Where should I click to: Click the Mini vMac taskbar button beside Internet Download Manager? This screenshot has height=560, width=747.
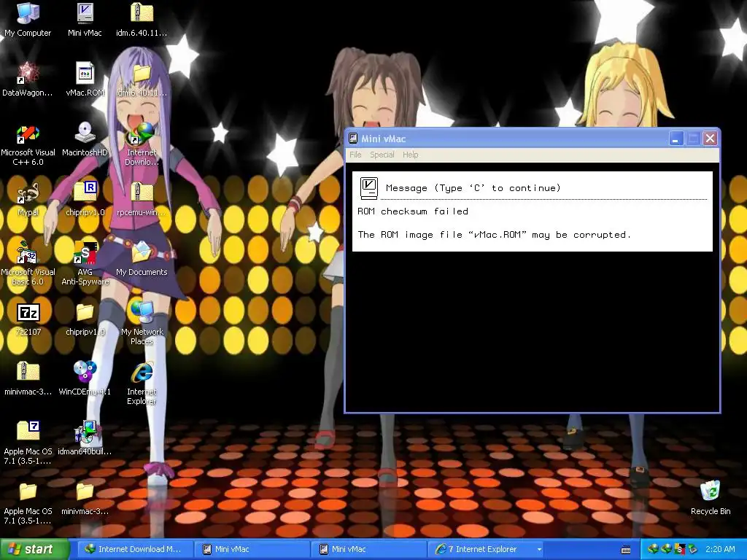252,550
